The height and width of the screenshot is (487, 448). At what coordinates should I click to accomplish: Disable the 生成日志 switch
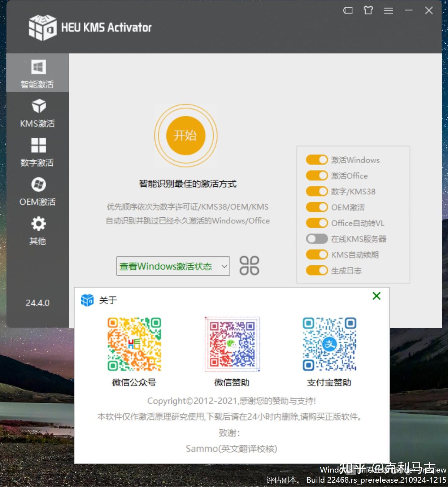click(317, 270)
